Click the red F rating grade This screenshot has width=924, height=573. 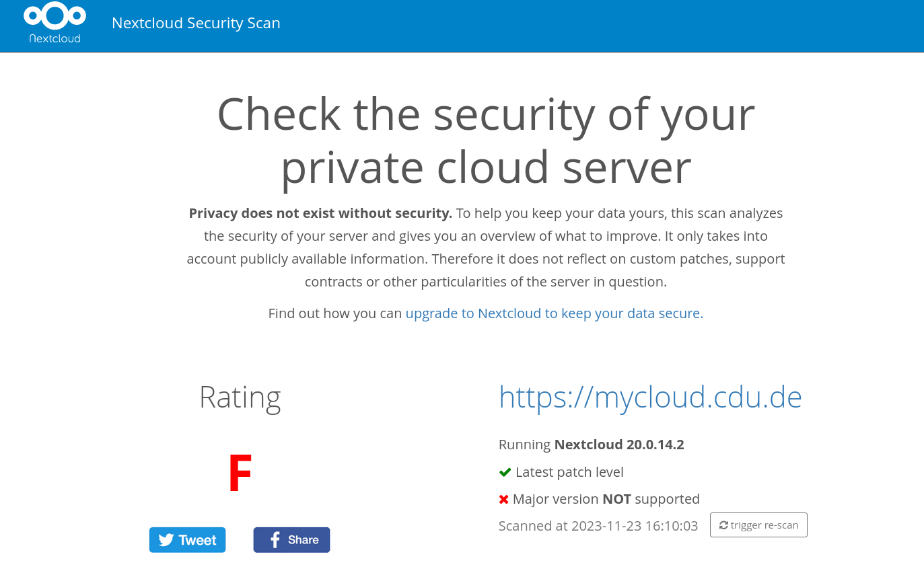point(240,473)
